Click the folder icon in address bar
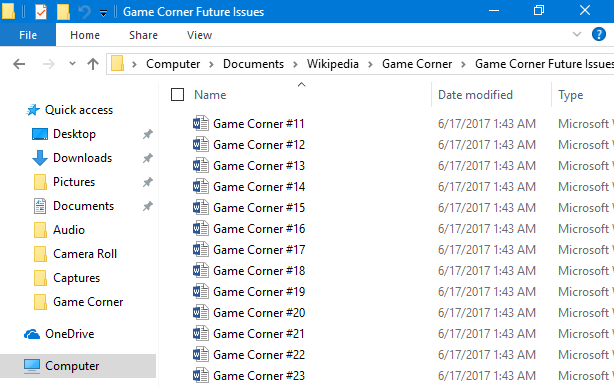The image size is (614, 388). click(117, 63)
